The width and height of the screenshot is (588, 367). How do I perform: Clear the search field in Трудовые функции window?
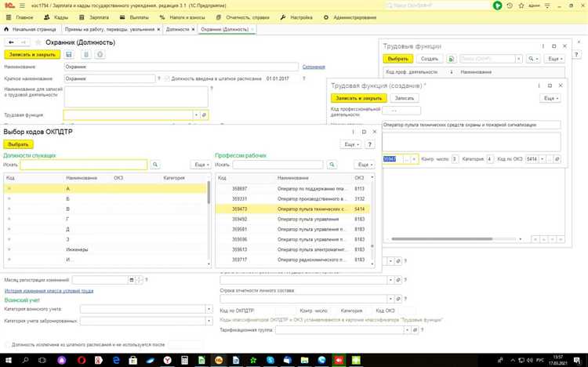tap(519, 59)
